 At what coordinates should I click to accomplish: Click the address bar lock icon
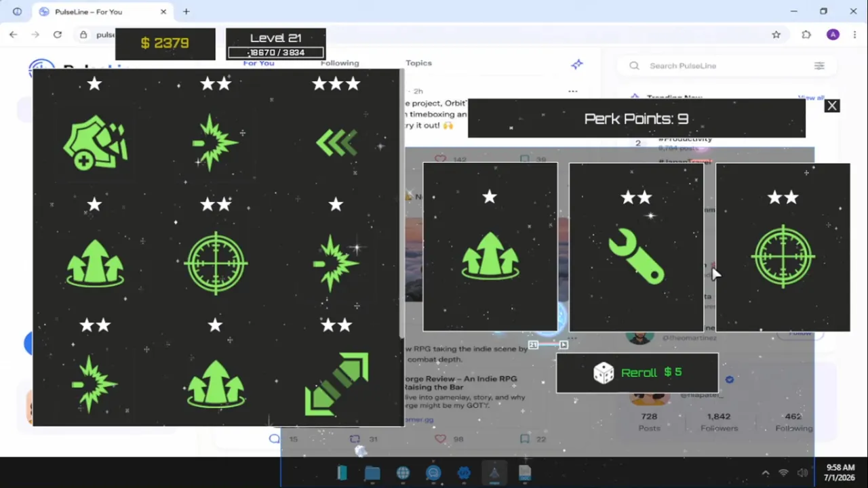(x=83, y=35)
